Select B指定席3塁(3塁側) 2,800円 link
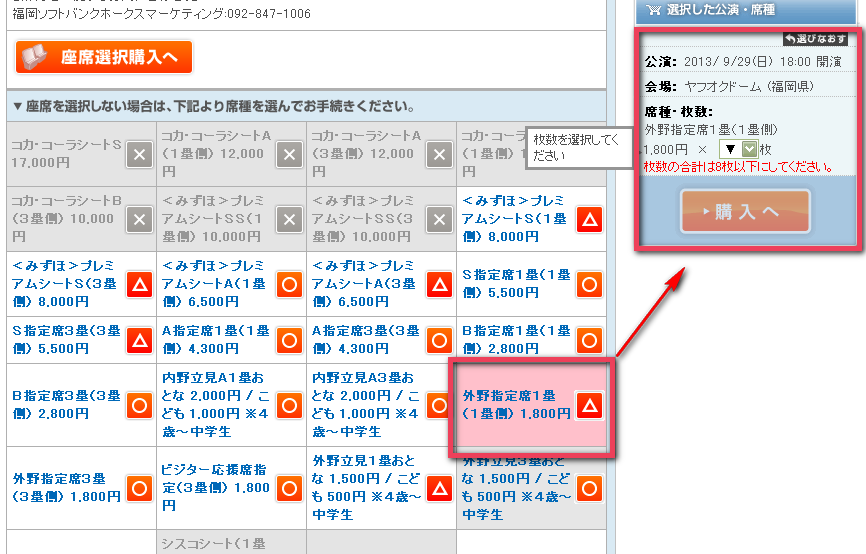866x554 pixels. click(66, 405)
